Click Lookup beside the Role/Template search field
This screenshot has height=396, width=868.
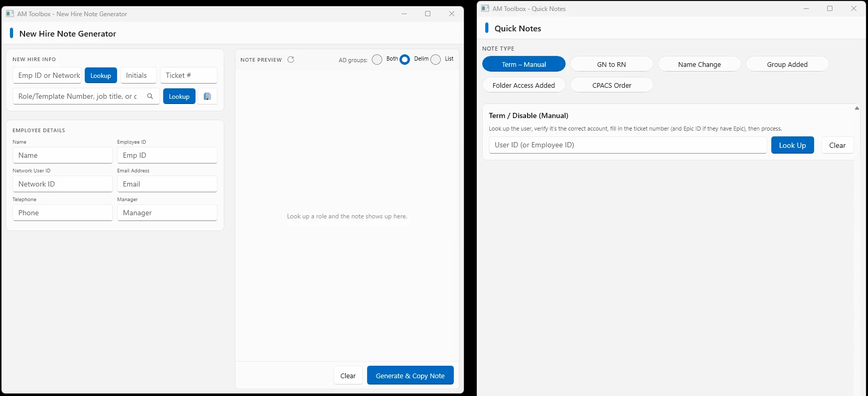point(179,96)
